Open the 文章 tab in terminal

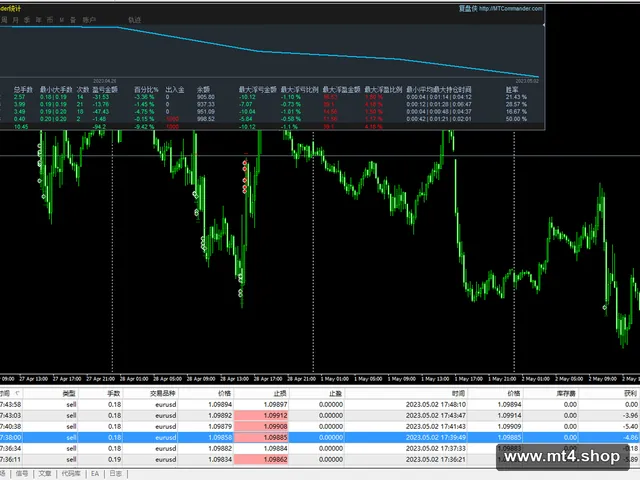[x=45, y=473]
